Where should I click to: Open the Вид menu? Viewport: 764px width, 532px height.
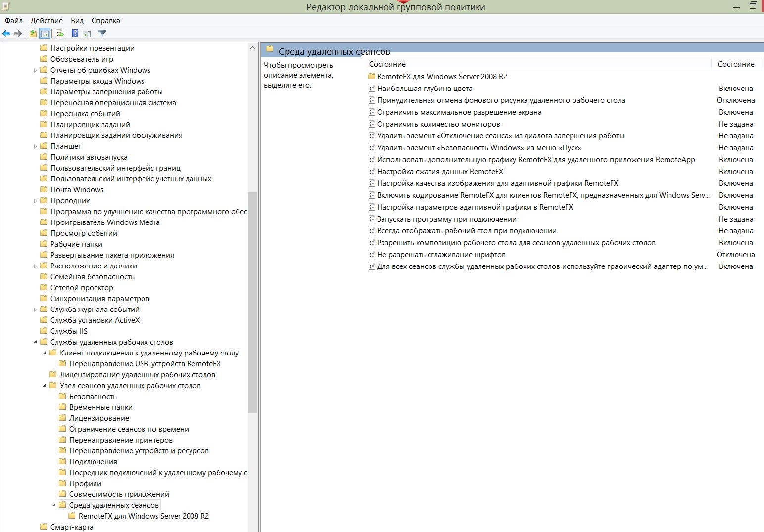pyautogui.click(x=77, y=21)
